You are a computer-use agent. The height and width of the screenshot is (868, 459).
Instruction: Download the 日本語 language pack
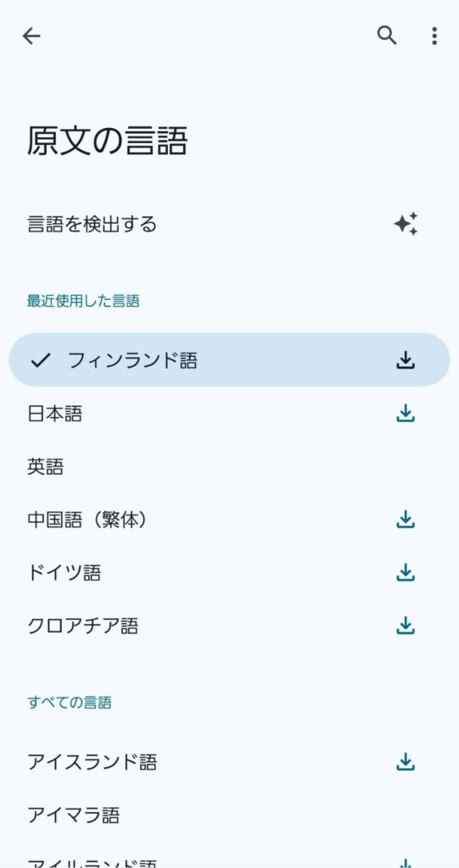point(406,413)
